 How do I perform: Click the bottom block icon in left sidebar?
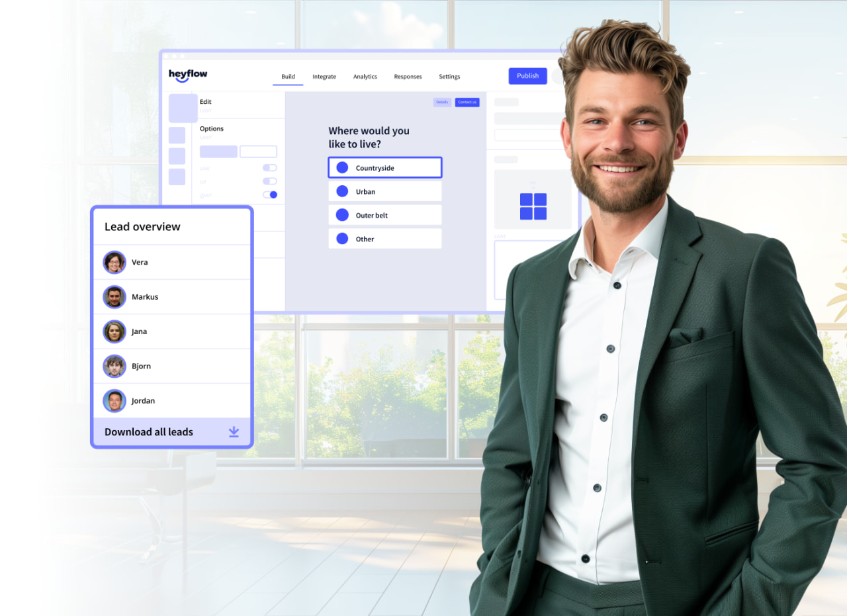177,177
